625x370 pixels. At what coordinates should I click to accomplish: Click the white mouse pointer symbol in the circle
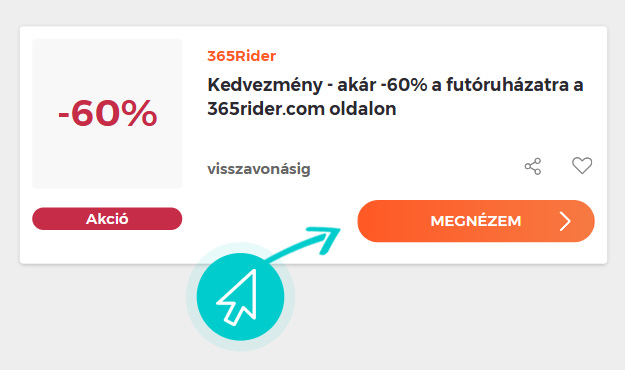[x=237, y=297]
